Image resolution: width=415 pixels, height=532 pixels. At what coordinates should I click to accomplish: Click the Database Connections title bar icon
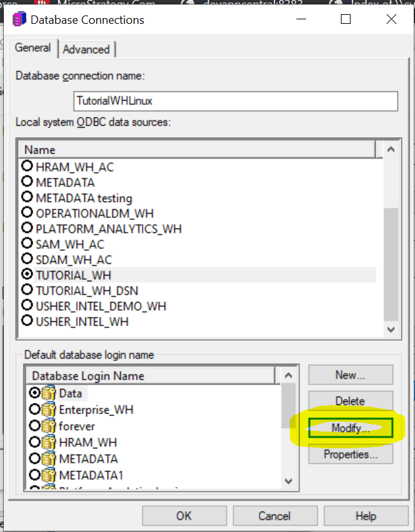point(19,19)
